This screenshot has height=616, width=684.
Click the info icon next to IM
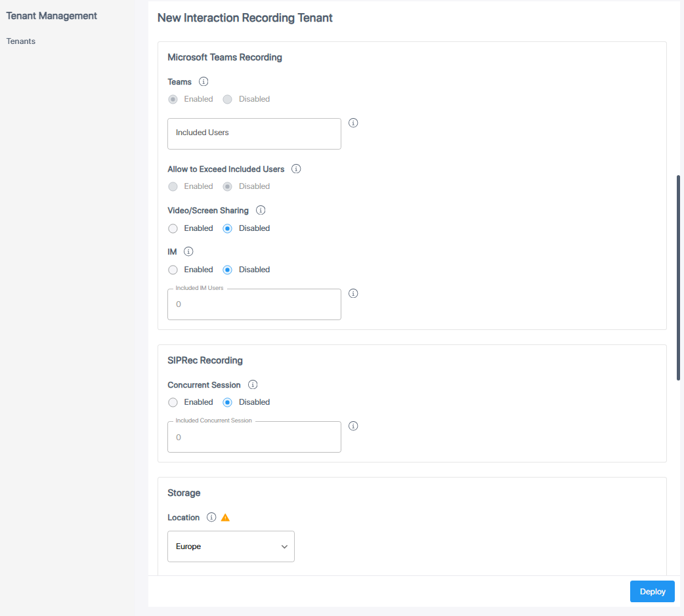[x=188, y=251]
